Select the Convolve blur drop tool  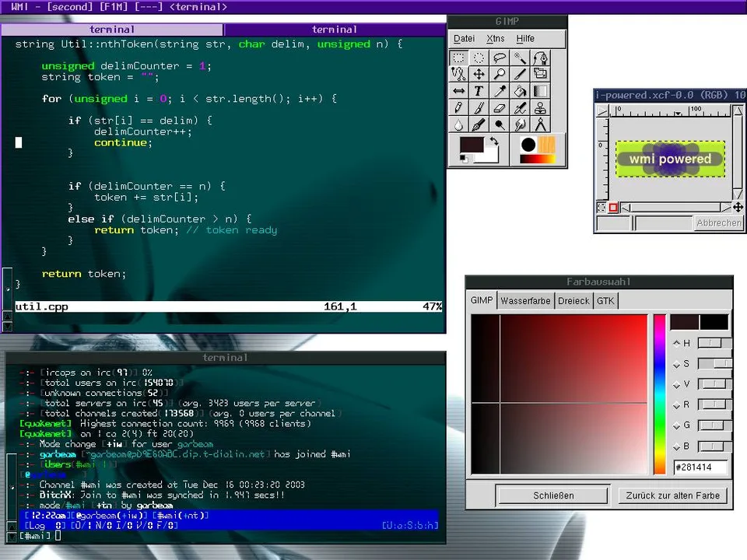coord(458,124)
